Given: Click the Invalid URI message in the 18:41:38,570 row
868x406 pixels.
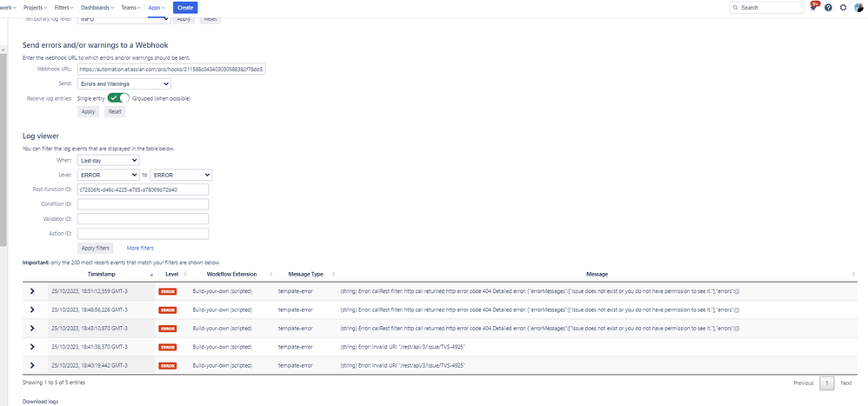Looking at the screenshot, I should pyautogui.click(x=403, y=347).
